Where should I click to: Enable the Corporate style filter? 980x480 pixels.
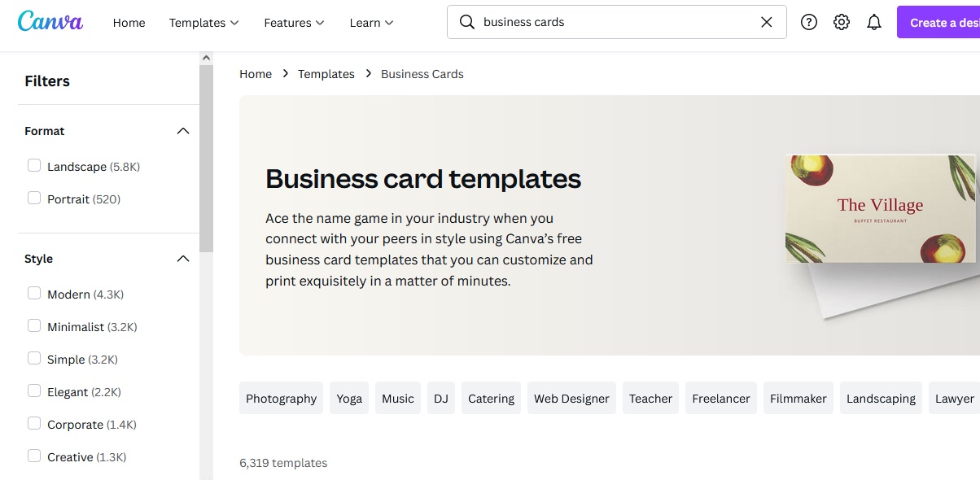point(34,422)
